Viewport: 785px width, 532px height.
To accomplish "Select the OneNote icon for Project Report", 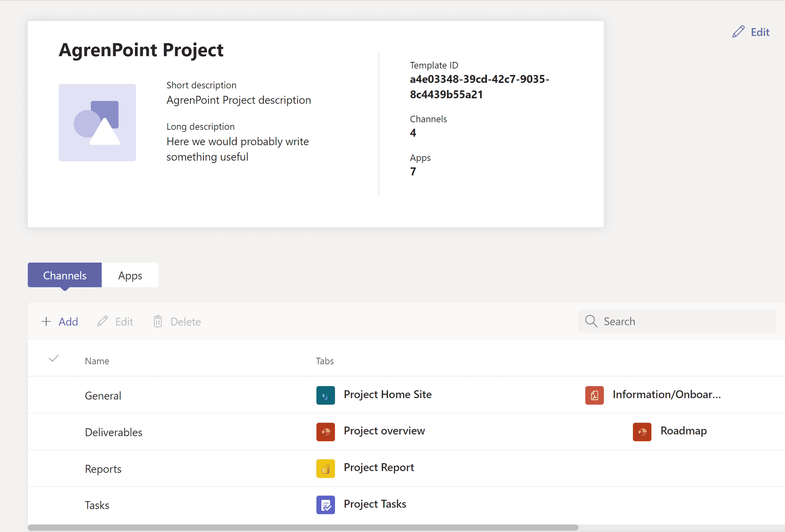I will [325, 468].
